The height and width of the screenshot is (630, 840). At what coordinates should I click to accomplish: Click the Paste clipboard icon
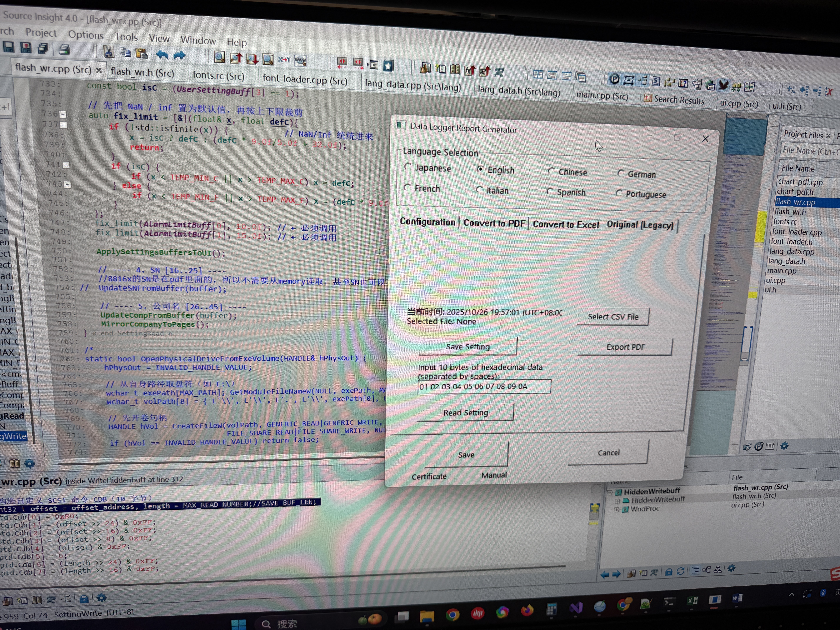pyautogui.click(x=142, y=53)
